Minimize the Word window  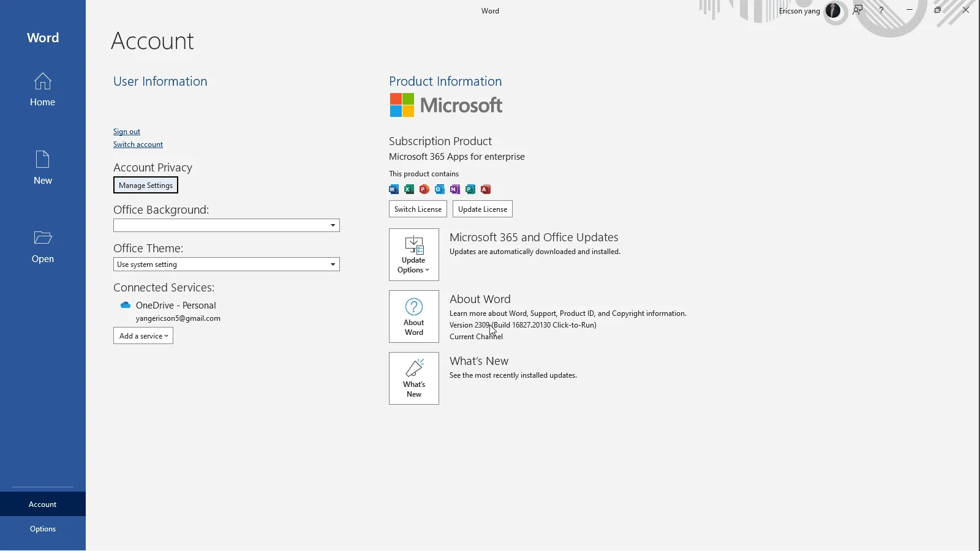910,10
